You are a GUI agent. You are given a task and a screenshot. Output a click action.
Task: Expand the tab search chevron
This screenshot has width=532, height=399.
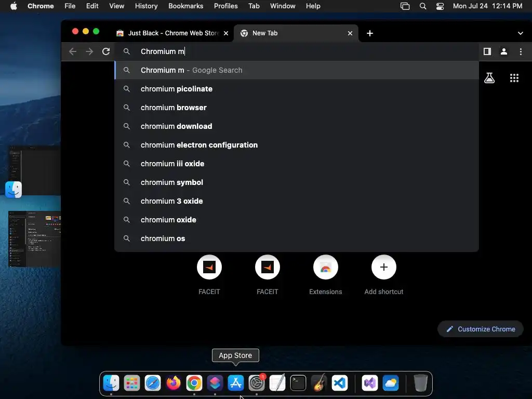(521, 33)
